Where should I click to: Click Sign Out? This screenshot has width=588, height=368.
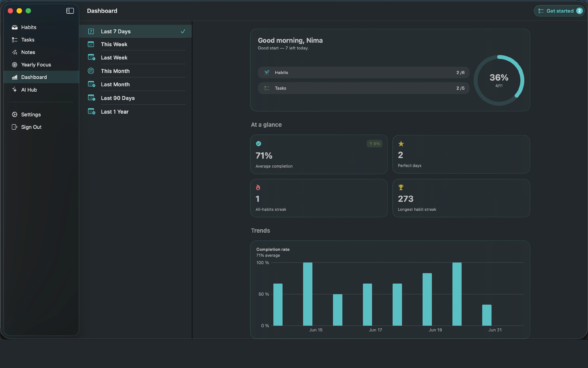[x=41, y=127]
